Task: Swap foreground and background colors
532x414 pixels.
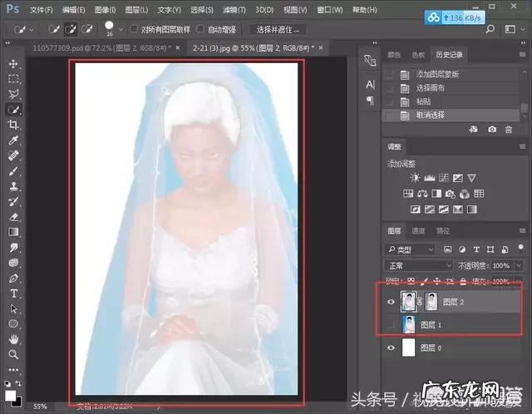Action: 18,383
